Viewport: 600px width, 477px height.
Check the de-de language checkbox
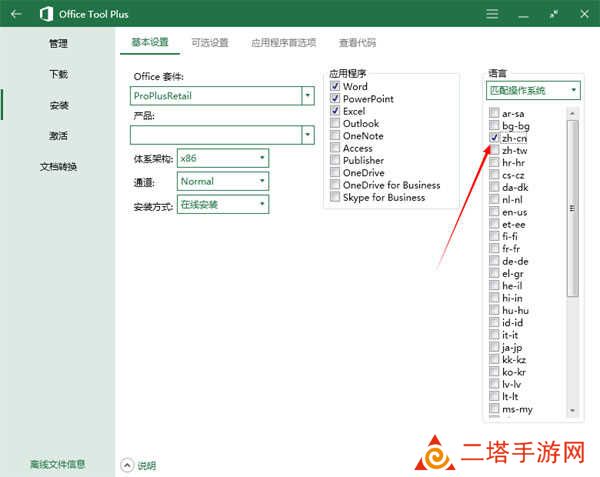point(494,261)
